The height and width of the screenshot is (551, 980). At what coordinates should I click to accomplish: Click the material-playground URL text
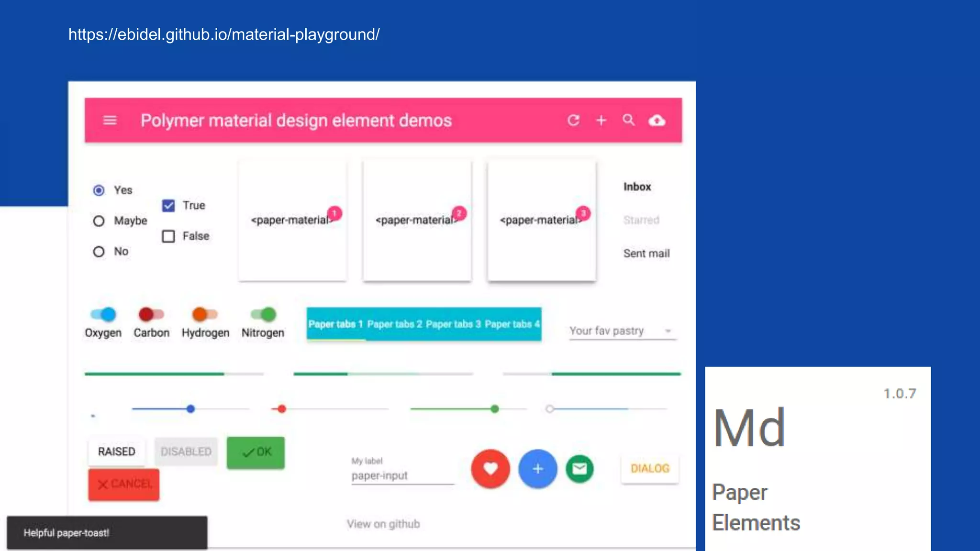224,34
